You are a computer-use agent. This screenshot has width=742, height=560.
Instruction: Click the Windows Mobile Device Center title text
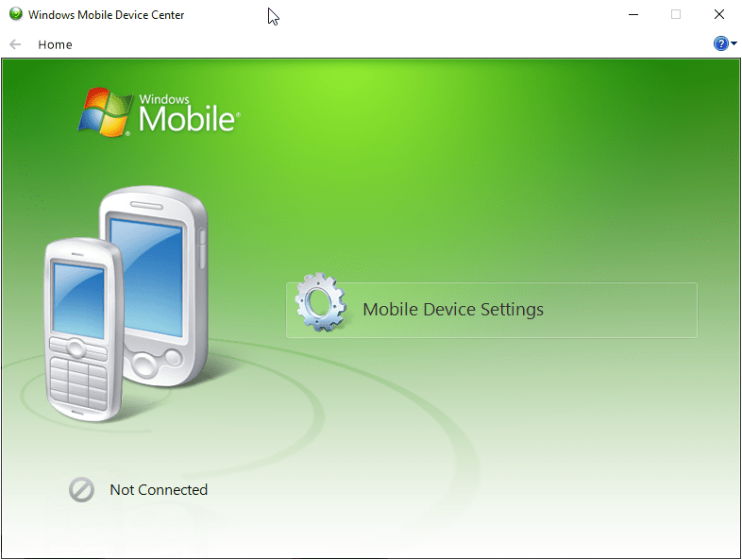[x=106, y=15]
